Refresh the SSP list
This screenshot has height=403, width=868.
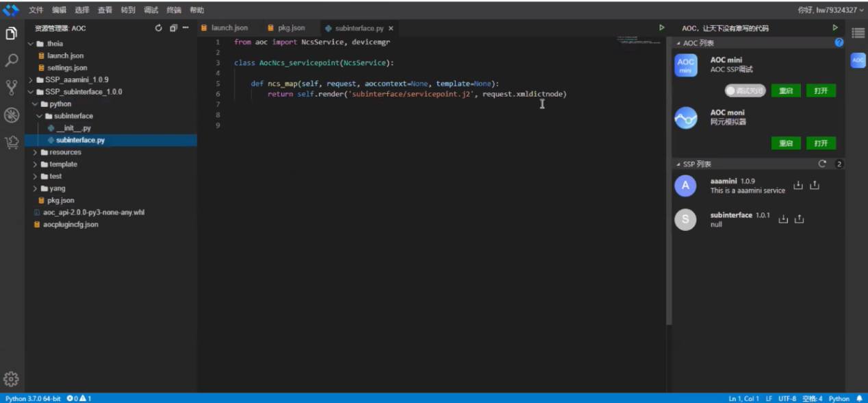pos(822,164)
